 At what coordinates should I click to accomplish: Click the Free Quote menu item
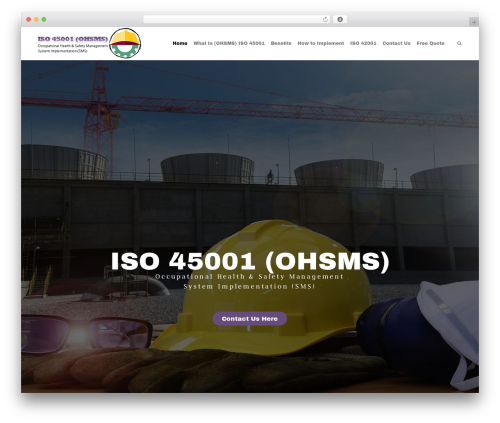click(430, 43)
